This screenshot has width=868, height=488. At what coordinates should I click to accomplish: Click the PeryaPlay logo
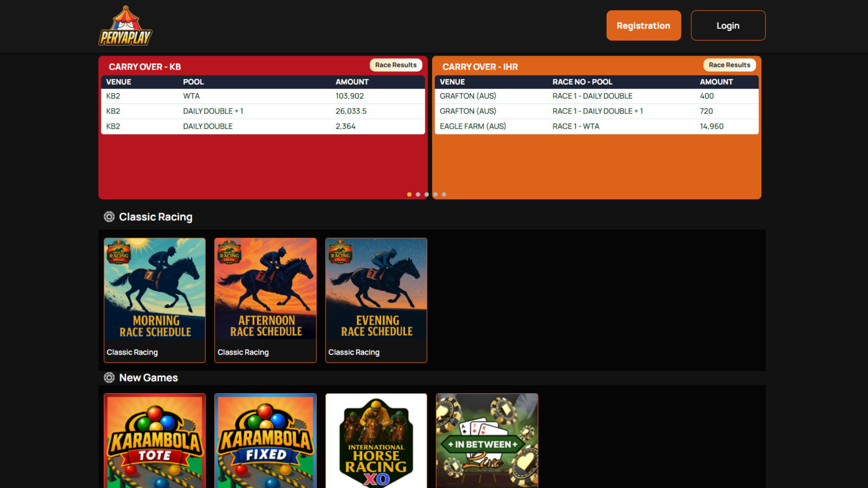coord(125,26)
